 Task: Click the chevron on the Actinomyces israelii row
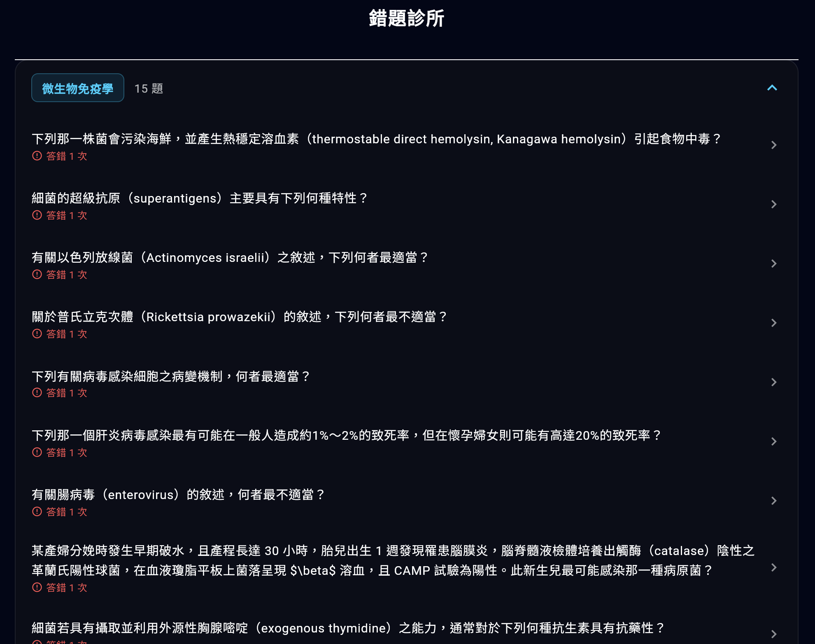click(774, 264)
